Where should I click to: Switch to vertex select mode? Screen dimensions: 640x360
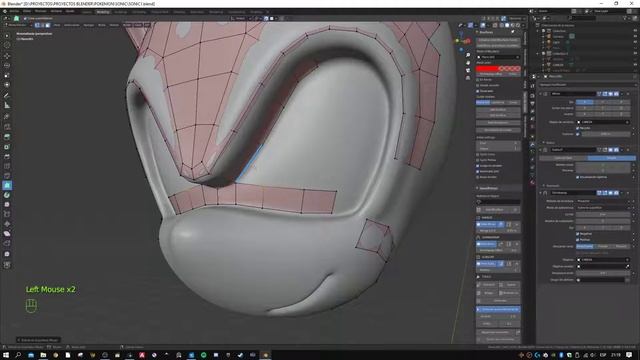click(37, 25)
